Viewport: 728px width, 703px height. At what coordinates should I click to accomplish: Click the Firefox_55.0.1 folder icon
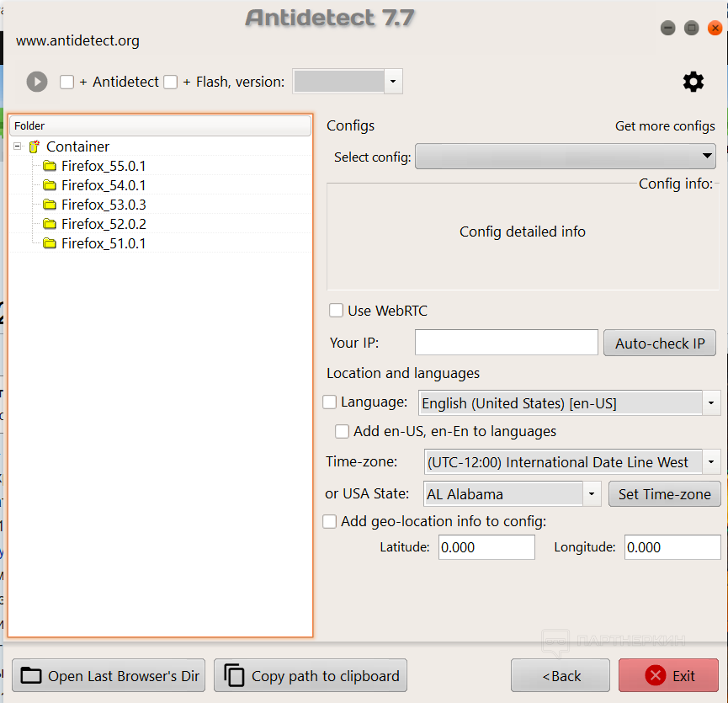(x=50, y=166)
